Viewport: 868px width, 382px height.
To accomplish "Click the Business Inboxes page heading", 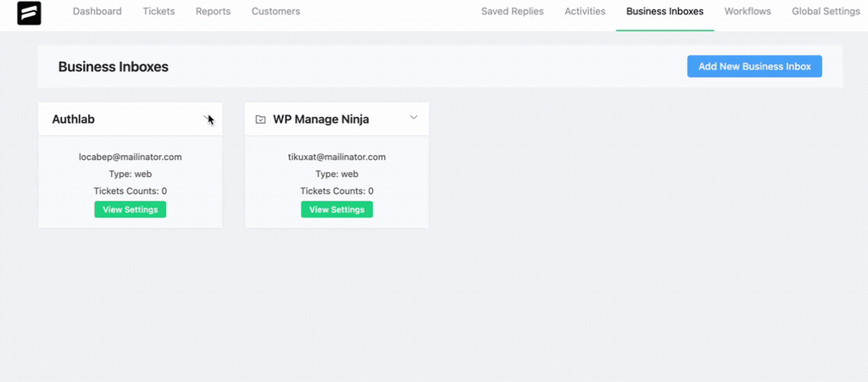I will coord(114,67).
